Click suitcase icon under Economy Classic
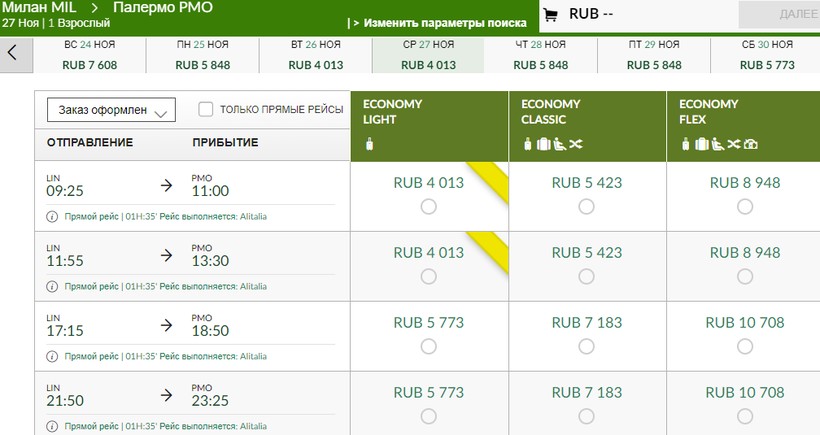The height and width of the screenshot is (435, 820). 543,144
